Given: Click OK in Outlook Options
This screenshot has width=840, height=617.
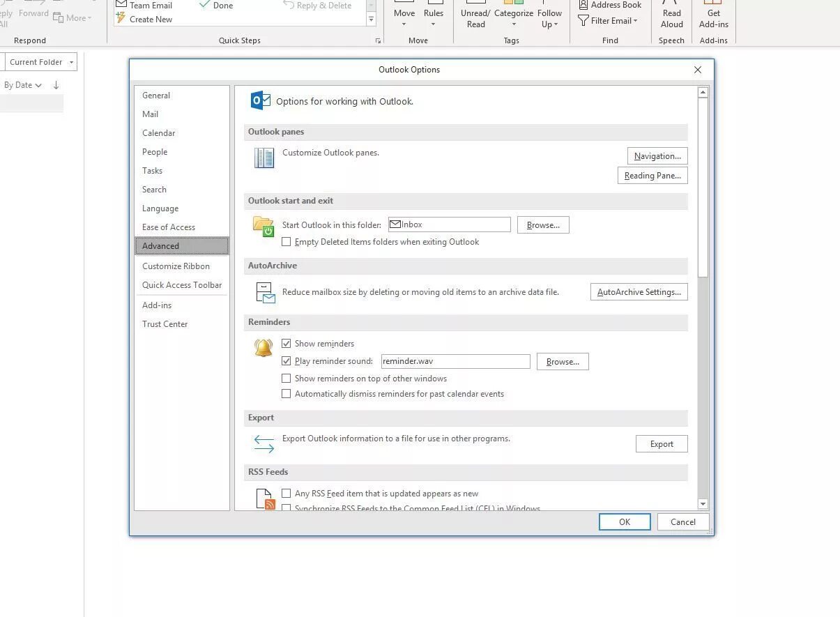Looking at the screenshot, I should (625, 522).
